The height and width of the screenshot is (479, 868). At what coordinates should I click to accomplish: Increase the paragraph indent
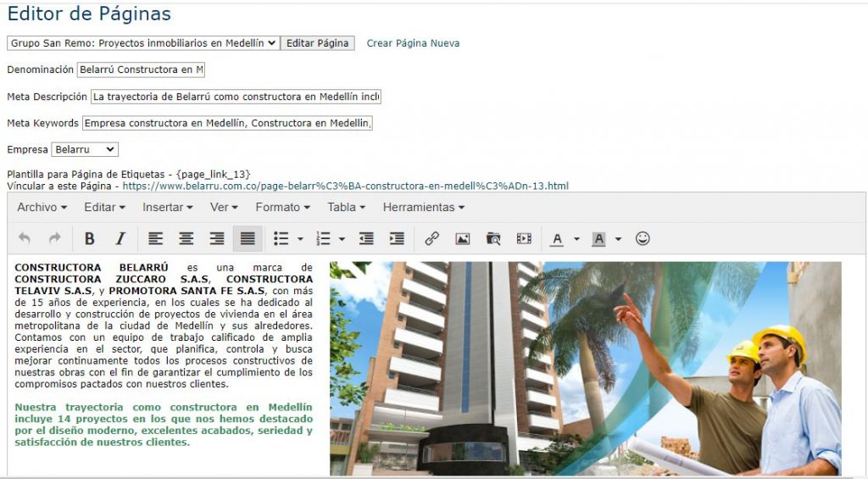397,239
